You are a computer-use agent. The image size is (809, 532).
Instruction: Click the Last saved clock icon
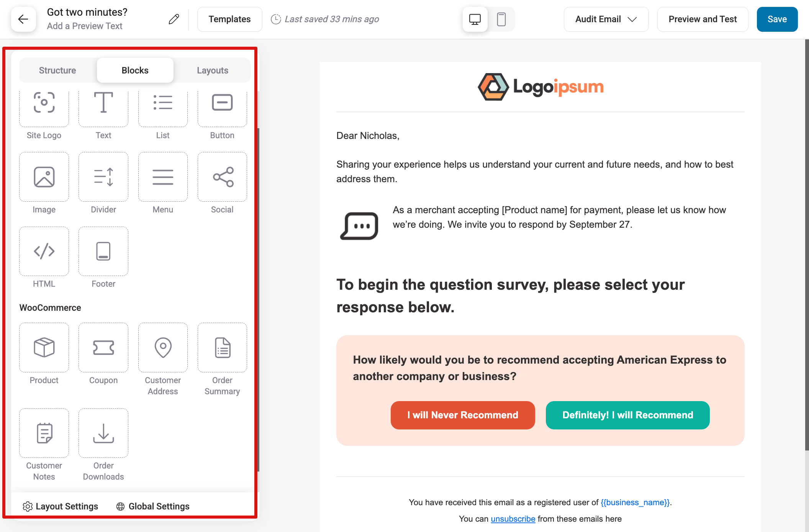click(276, 19)
